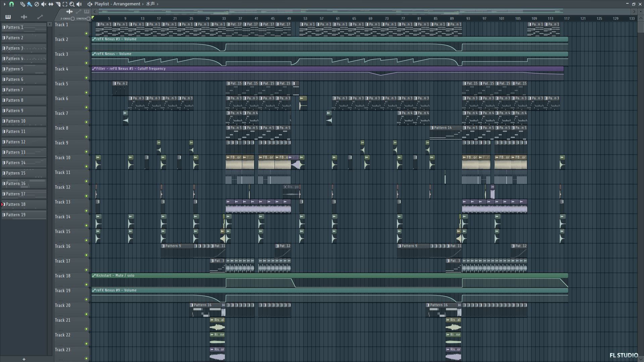Select the Draw pencil tool
The image size is (644, 362).
22,4
